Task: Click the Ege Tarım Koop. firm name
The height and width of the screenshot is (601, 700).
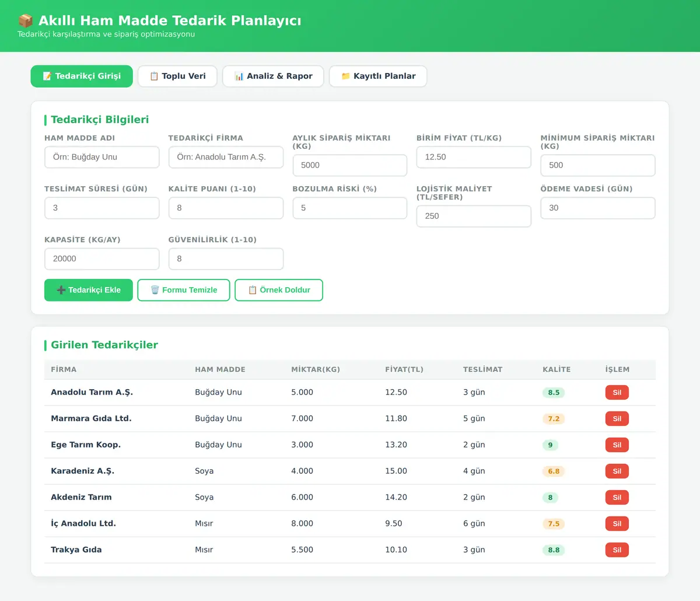Action: coord(86,445)
